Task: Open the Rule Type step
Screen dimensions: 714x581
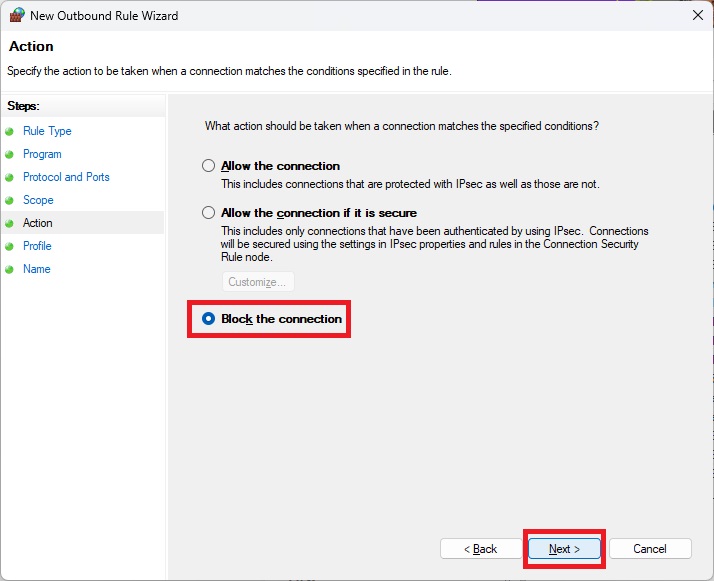Action: (47, 131)
